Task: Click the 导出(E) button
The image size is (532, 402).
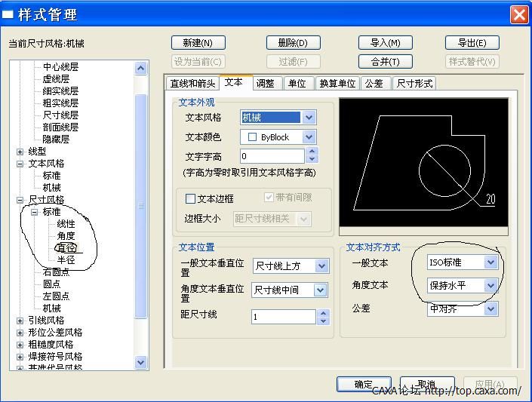Action: click(472, 43)
